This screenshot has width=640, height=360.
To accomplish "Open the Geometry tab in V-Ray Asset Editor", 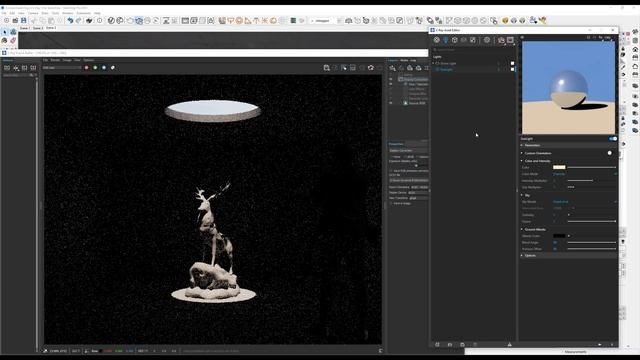I will 455,40.
